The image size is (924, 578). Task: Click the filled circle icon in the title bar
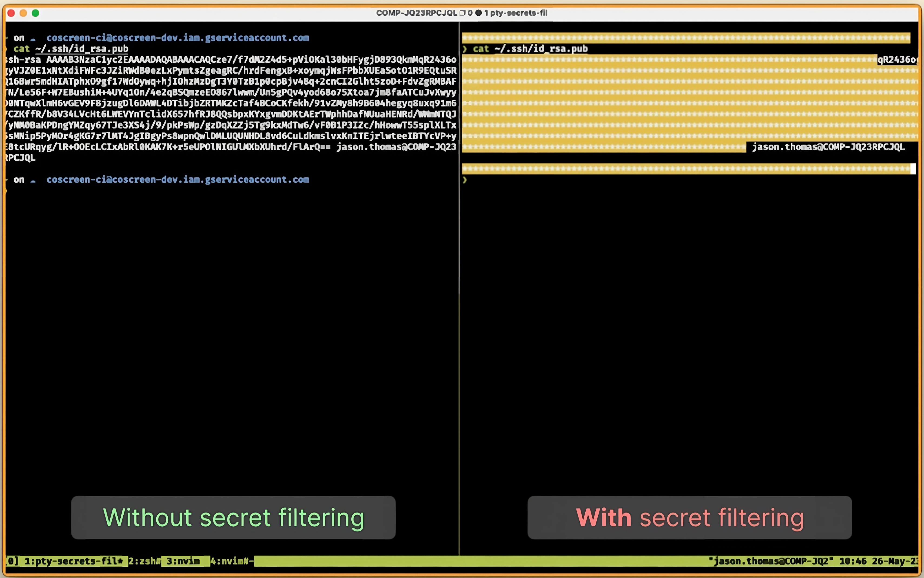click(x=479, y=13)
